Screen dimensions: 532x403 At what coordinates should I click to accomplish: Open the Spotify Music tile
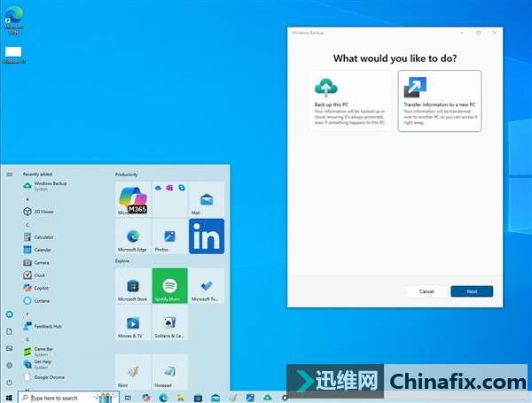pyautogui.click(x=169, y=286)
